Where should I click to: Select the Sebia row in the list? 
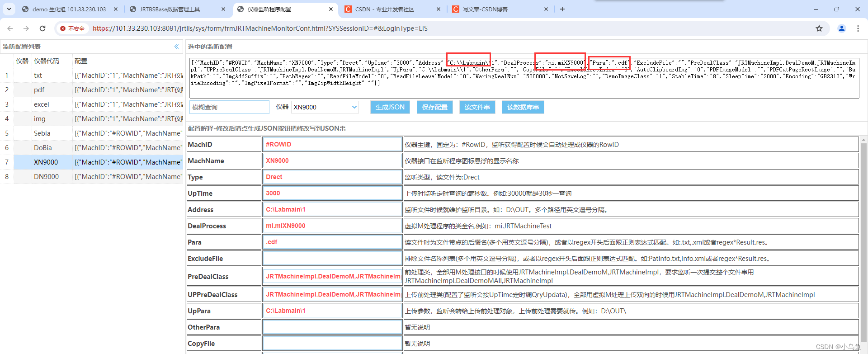click(91, 133)
